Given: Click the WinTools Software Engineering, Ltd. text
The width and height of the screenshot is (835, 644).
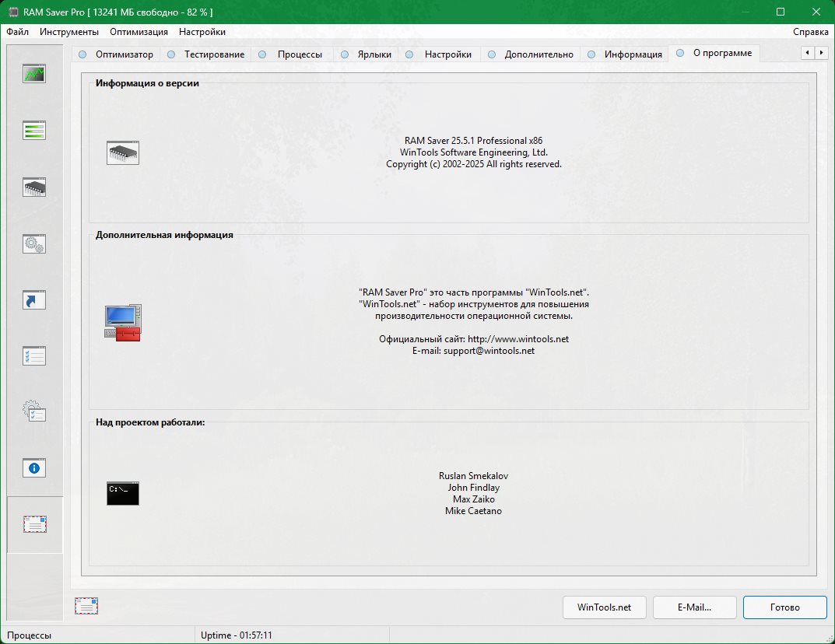Looking at the screenshot, I should point(474,152).
